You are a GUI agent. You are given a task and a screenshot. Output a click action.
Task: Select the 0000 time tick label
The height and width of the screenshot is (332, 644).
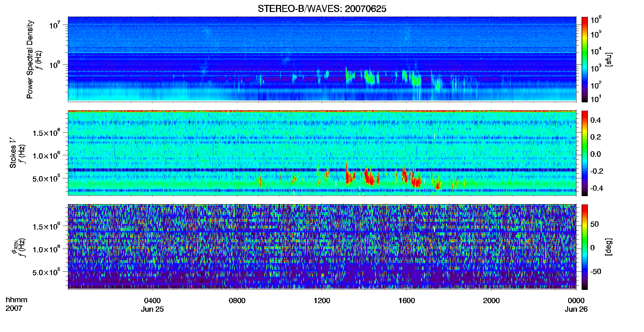(576, 301)
